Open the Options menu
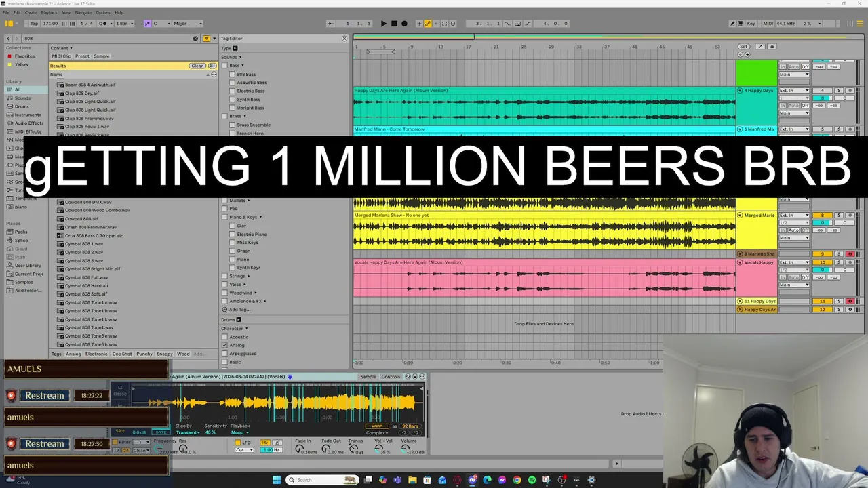This screenshot has width=868, height=488. [x=103, y=12]
